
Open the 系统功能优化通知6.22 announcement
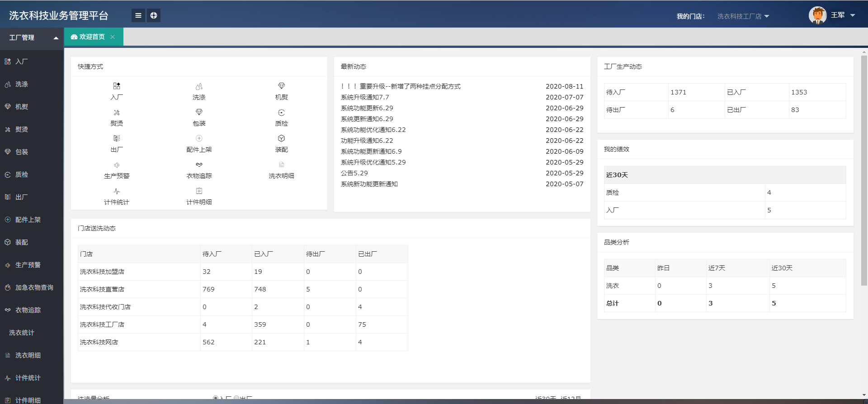(x=373, y=130)
